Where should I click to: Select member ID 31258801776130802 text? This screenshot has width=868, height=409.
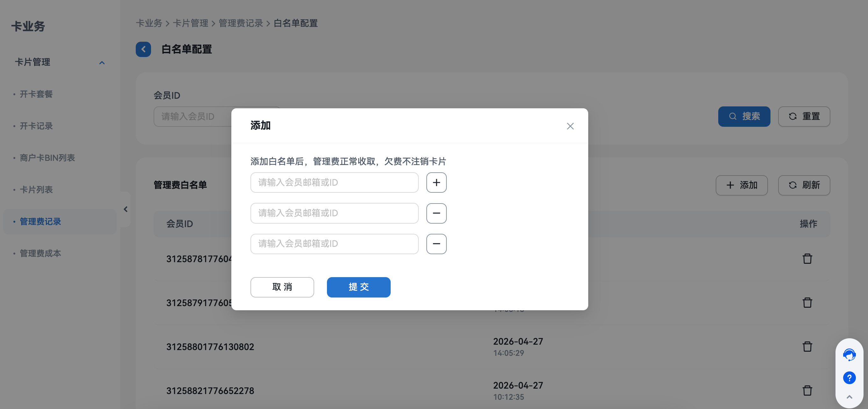(x=210, y=347)
